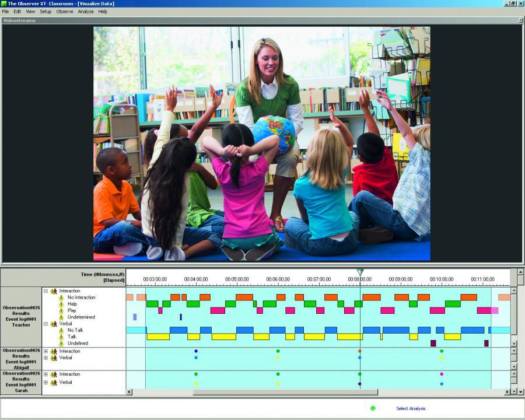
Task: Click the icon next to Undetermined
Action: (x=61, y=317)
